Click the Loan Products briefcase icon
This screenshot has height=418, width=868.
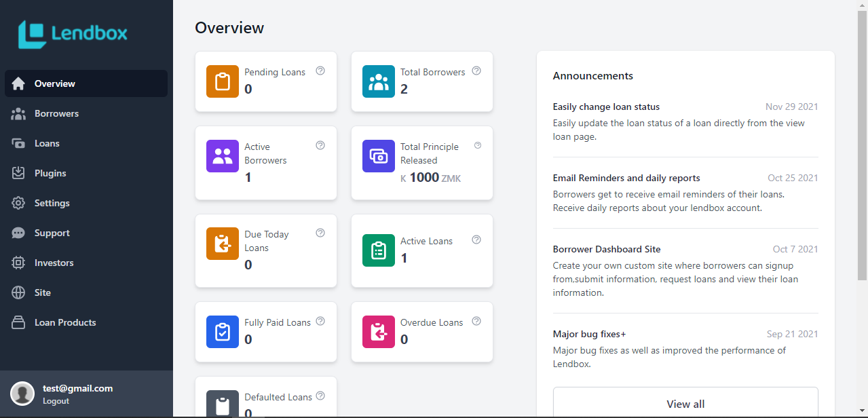pos(17,322)
